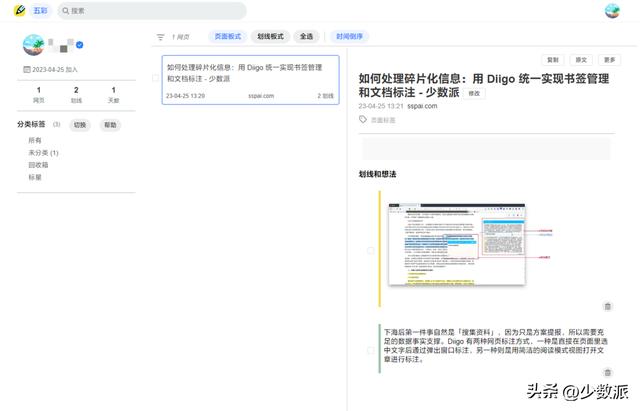Open the highlighted screenshot image thumbnail
The height and width of the screenshot is (411, 640).
[x=457, y=244]
